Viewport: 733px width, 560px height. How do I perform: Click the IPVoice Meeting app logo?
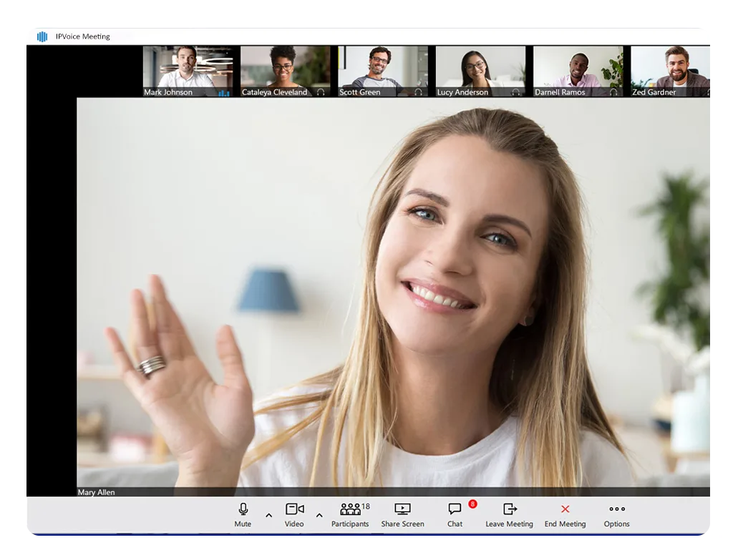point(42,36)
